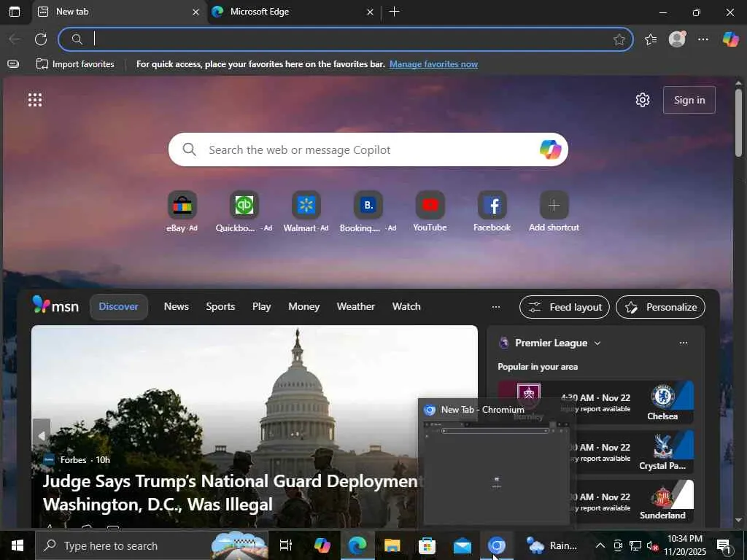The width and height of the screenshot is (747, 560).
Task: Open Copilot app from taskbar
Action: point(322,545)
